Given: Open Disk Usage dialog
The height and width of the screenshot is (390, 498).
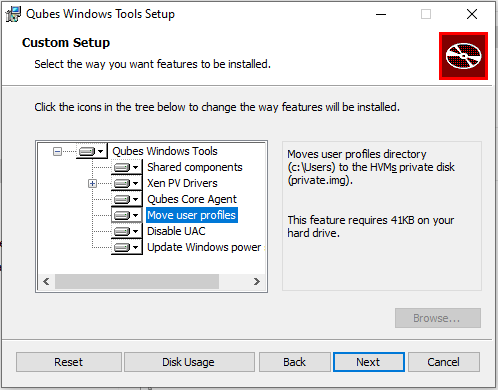Looking at the screenshot, I should tap(189, 362).
